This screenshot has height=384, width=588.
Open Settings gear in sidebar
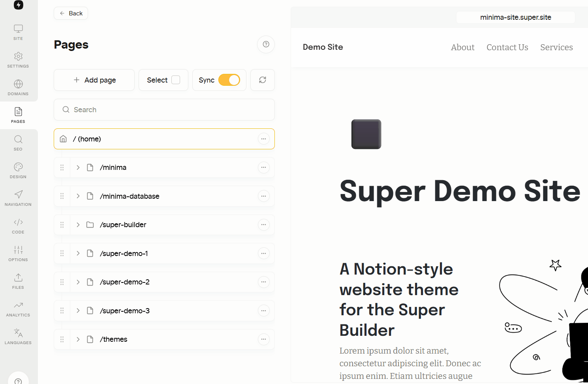coord(18,60)
